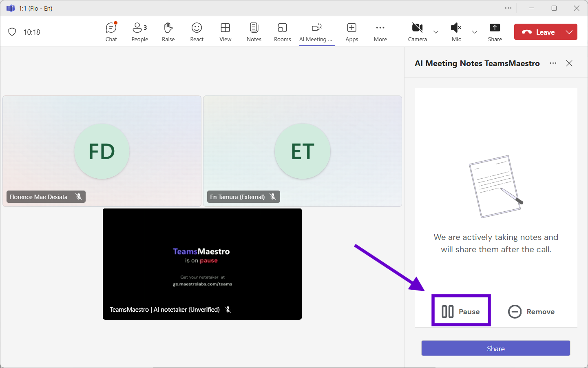
Task: Click the red Leave button
Action: 538,32
